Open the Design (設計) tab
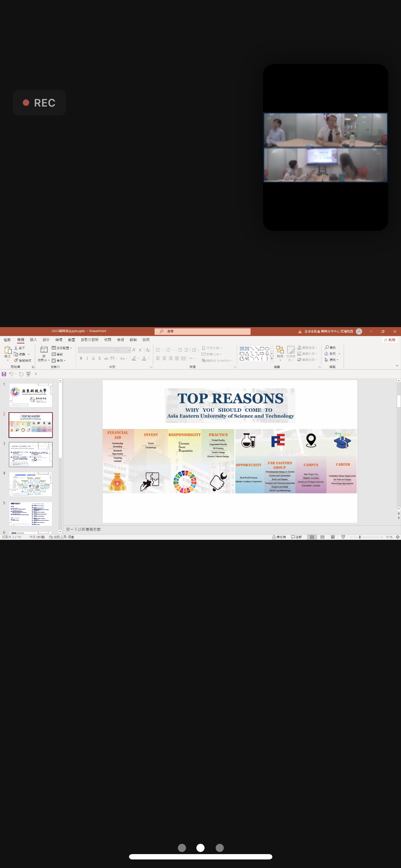This screenshot has width=401, height=868. point(46,340)
